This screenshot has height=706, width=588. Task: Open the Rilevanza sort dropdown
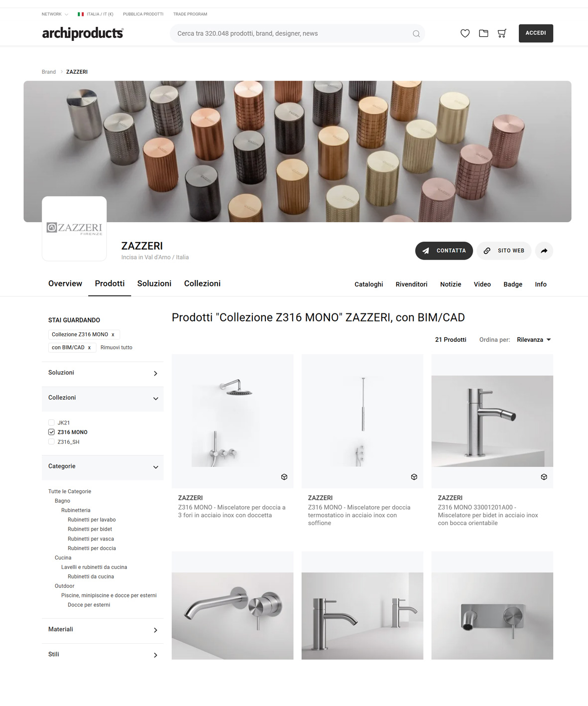click(534, 340)
